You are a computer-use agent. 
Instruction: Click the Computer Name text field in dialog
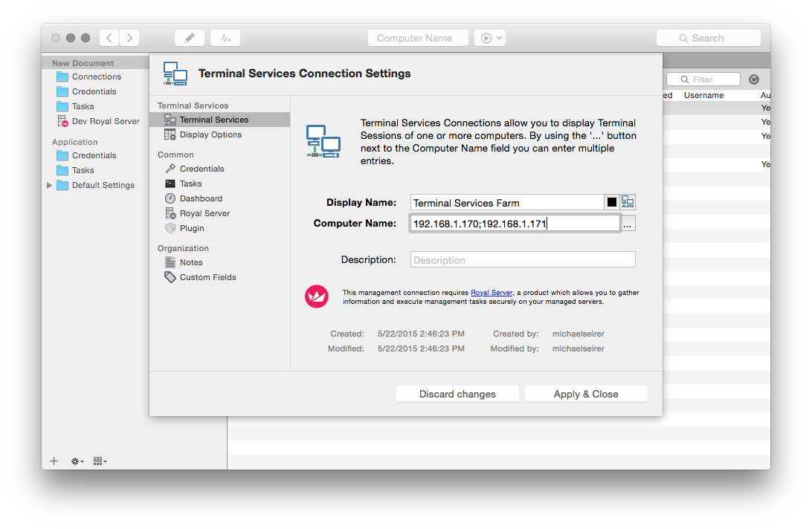pyautogui.click(x=515, y=224)
